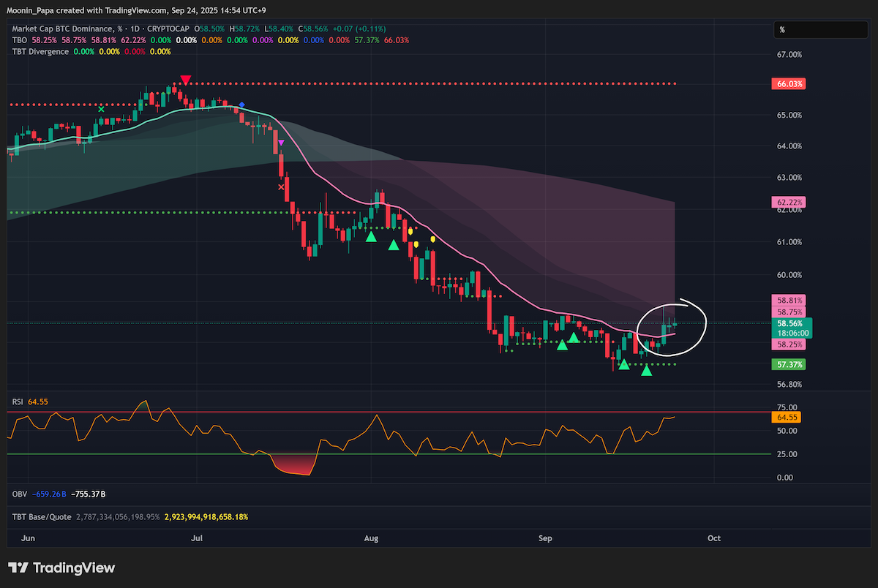Viewport: 878px width, 588px height.
Task: Click the TBT Divergence indicator legend
Action: tap(40, 52)
